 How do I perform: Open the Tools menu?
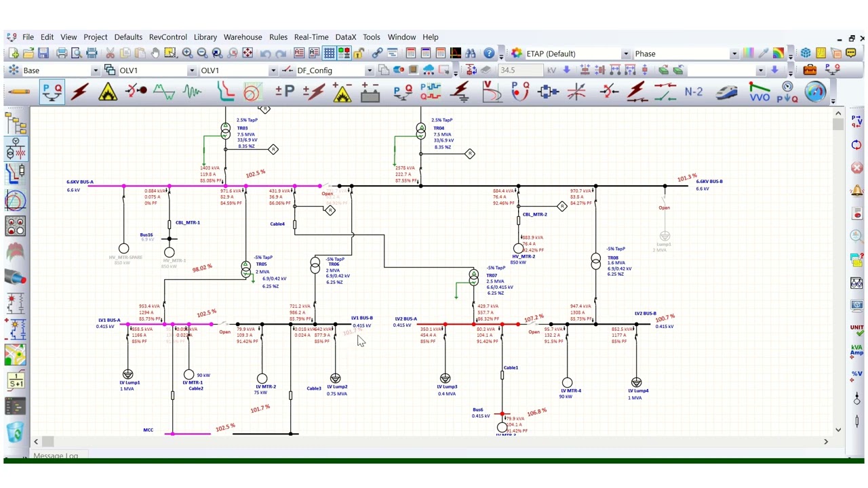pyautogui.click(x=371, y=37)
